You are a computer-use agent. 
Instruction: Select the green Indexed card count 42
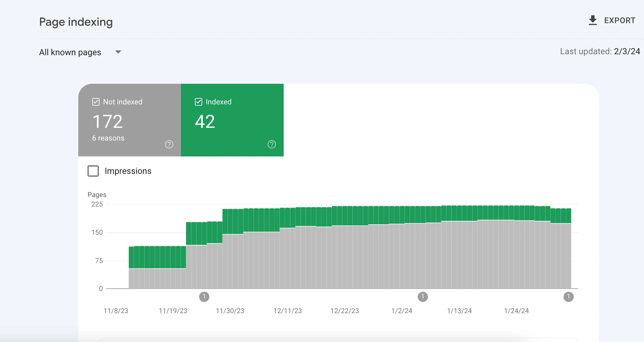(205, 122)
